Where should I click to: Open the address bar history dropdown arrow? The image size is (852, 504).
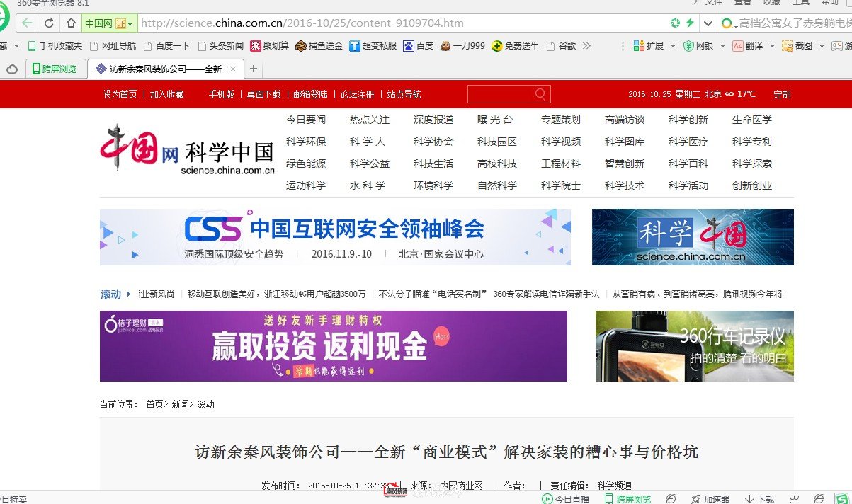(708, 23)
